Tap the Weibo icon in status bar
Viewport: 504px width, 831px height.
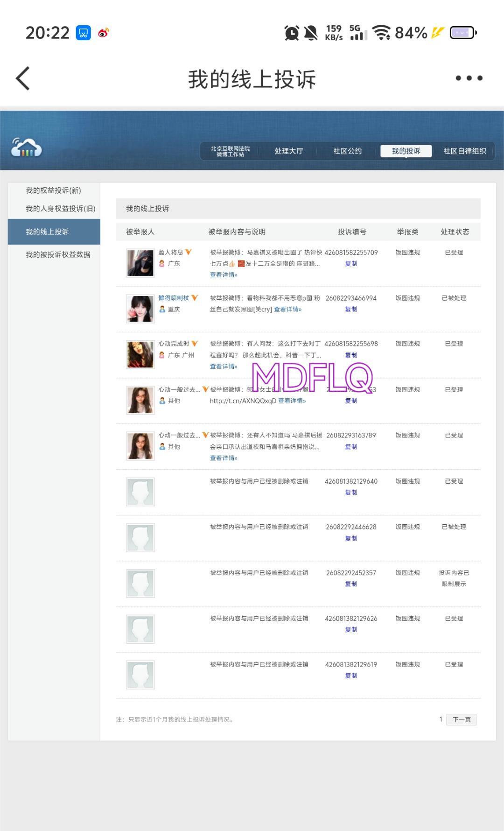[104, 33]
